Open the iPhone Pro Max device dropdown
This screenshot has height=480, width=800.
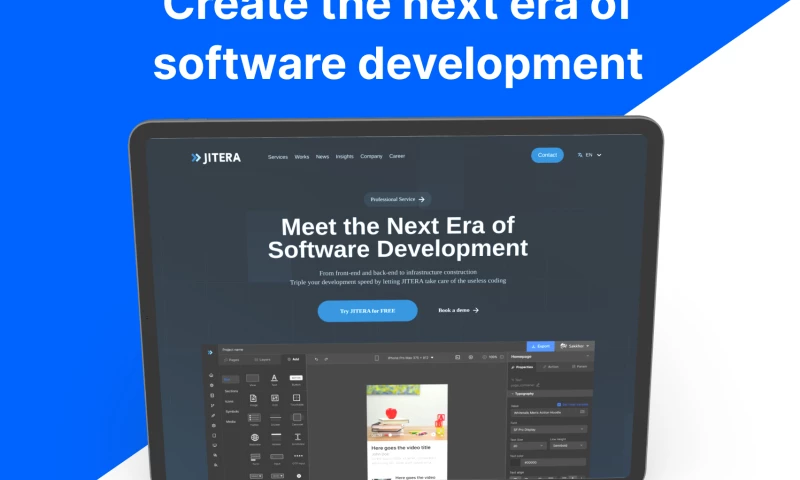411,358
